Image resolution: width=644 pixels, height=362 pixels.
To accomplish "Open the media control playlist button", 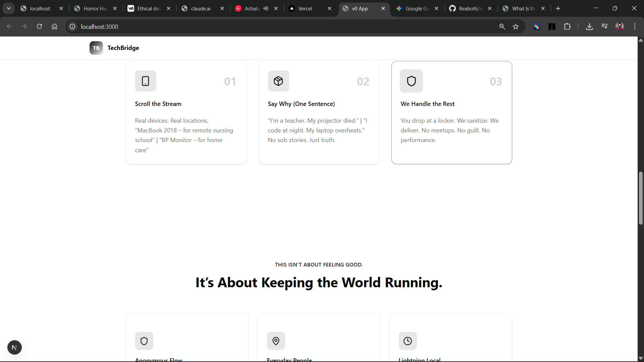I will click(x=604, y=27).
